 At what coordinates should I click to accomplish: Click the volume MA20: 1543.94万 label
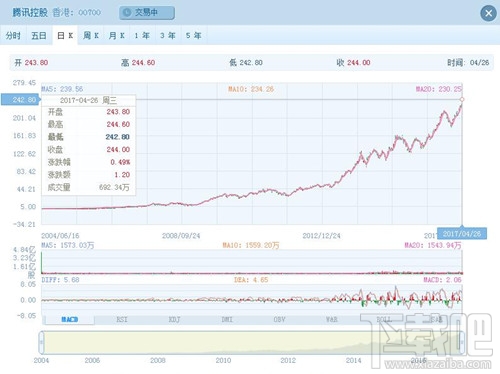pos(433,245)
